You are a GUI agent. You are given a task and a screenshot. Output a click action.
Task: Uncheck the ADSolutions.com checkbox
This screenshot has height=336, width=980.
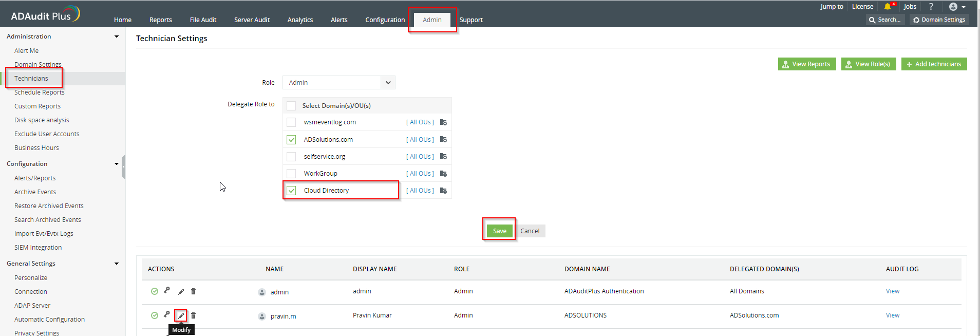(x=291, y=140)
